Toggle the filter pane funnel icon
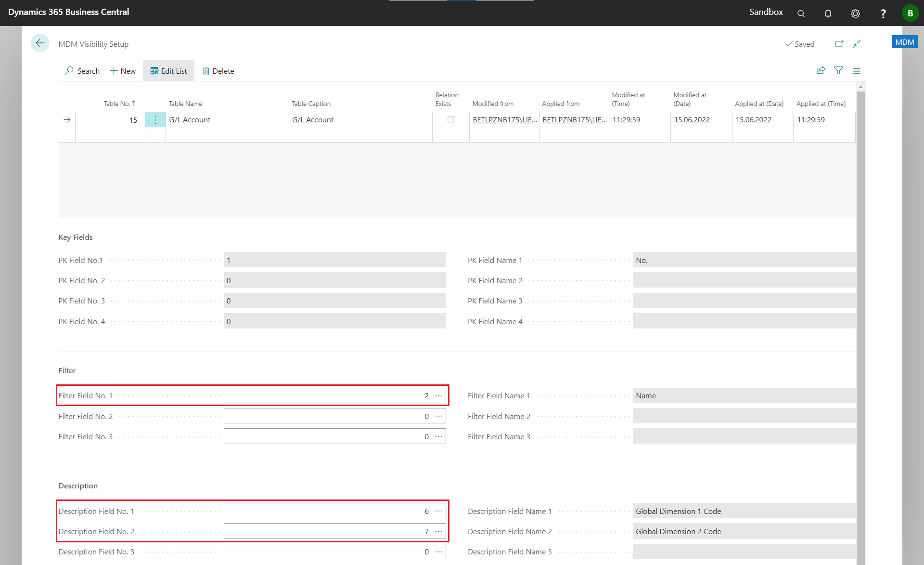This screenshot has width=924, height=565. 839,70
